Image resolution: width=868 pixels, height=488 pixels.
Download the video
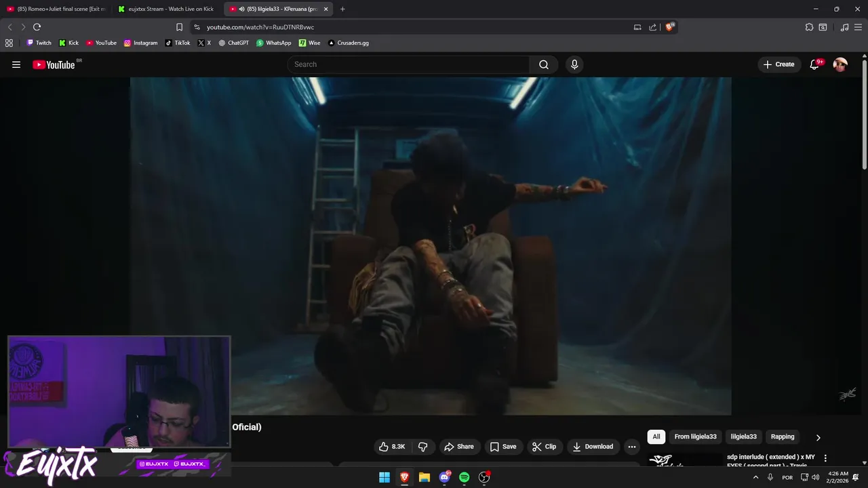tap(593, 447)
